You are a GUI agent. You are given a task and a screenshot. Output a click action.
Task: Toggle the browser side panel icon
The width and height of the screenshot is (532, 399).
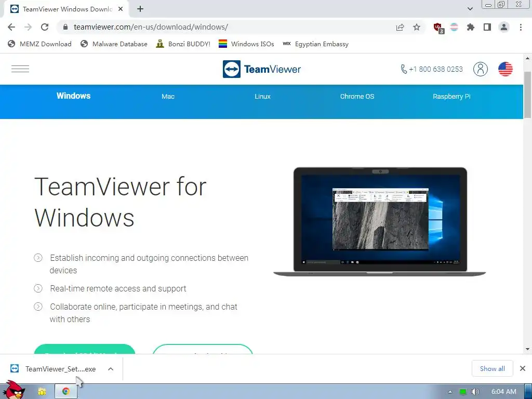tap(487, 27)
